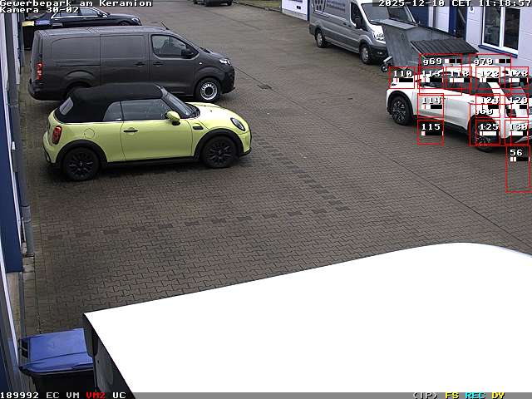Click the red VM2 status indicator
The width and height of the screenshot is (532, 399).
tap(96, 395)
